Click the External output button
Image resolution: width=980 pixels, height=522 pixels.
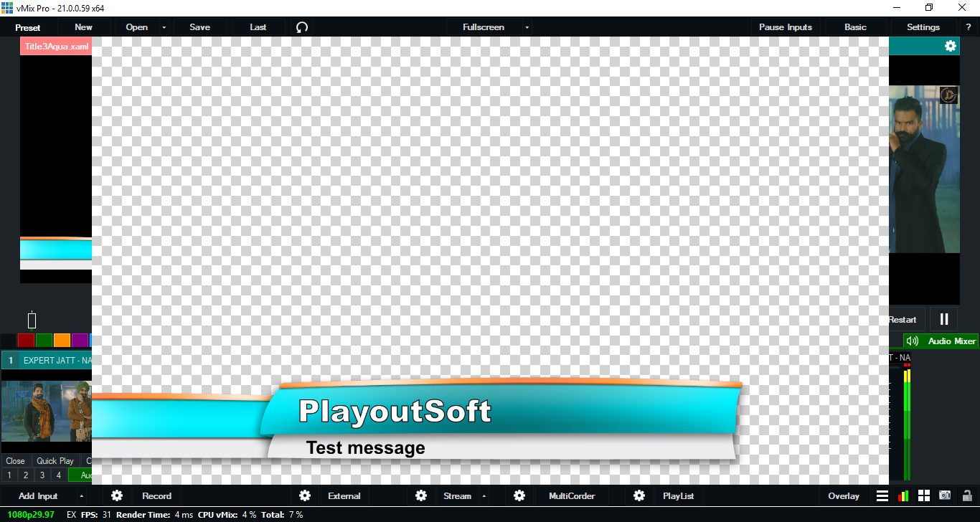pyautogui.click(x=344, y=495)
